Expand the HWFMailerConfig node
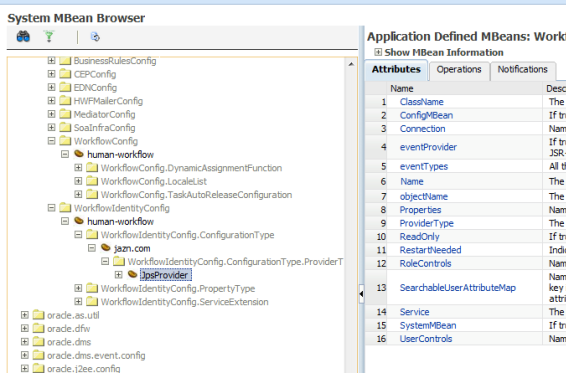 51,101
